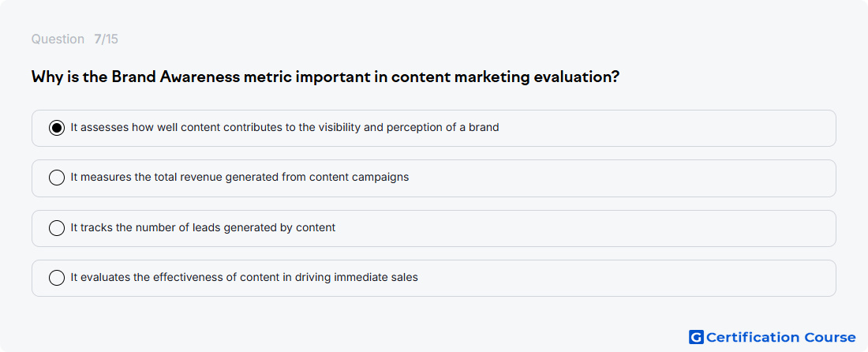Click the words 'content campaigns' in second option
This screenshot has height=352, width=868.
(359, 177)
